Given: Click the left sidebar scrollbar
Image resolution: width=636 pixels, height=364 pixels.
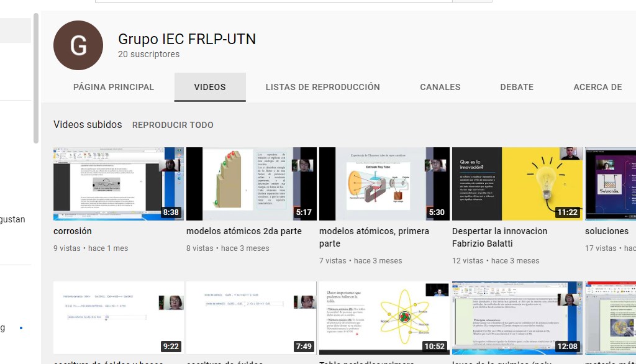Looking at the screenshot, I should tap(36, 78).
